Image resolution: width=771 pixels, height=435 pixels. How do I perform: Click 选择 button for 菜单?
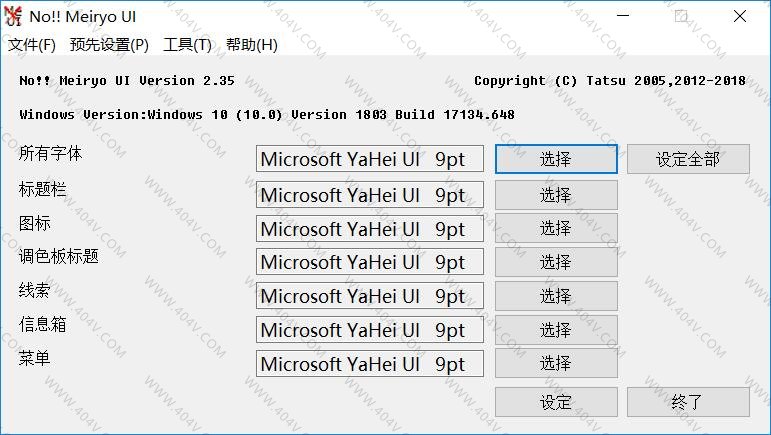556,364
